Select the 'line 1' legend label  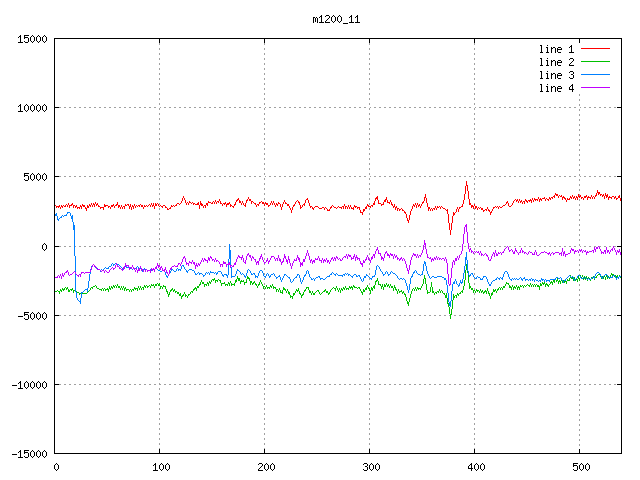556,49
